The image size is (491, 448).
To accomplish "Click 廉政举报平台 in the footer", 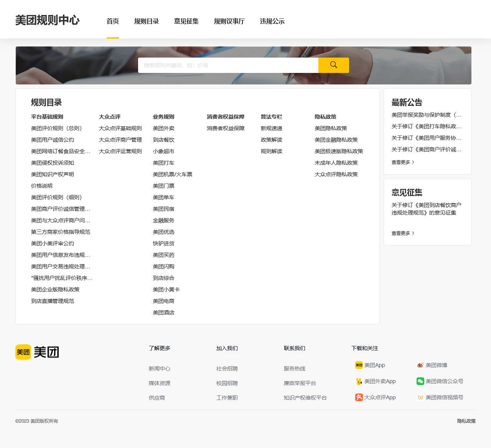I will pyautogui.click(x=299, y=383).
